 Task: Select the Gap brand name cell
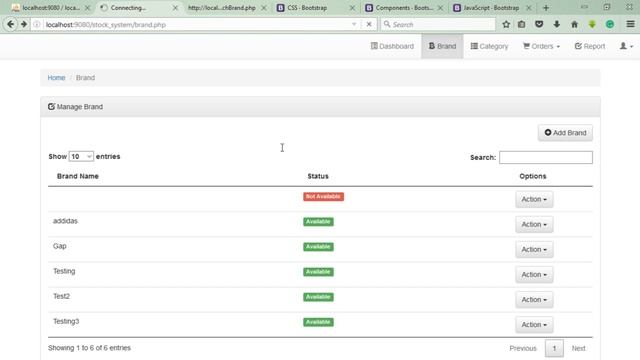tap(60, 246)
